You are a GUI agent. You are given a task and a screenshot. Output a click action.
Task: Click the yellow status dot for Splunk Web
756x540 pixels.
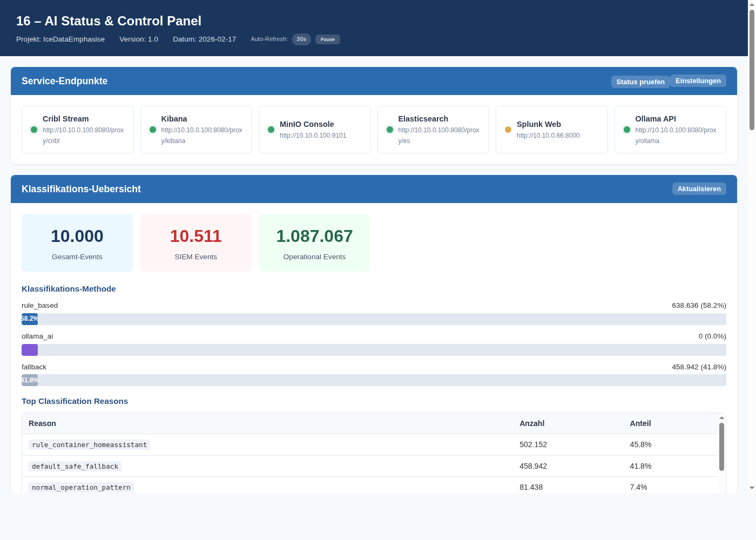point(508,130)
